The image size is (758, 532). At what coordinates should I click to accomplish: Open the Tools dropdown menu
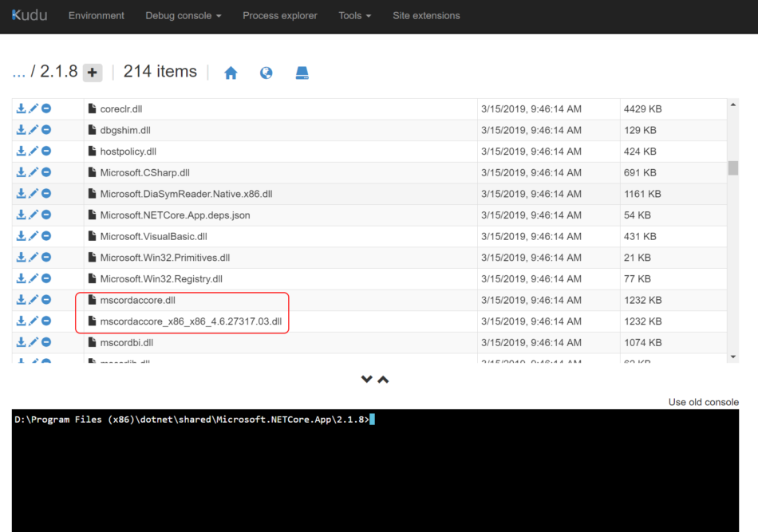(354, 15)
